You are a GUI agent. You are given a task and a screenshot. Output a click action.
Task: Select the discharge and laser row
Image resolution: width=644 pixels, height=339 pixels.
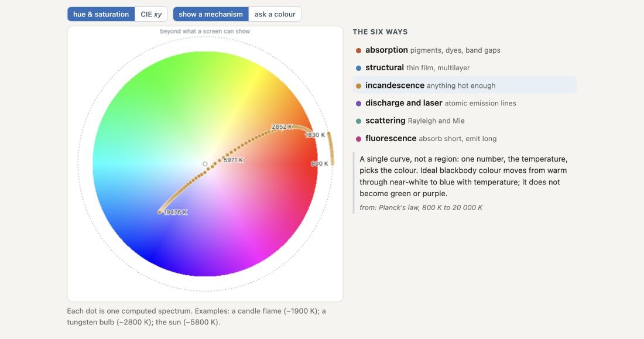(464, 103)
